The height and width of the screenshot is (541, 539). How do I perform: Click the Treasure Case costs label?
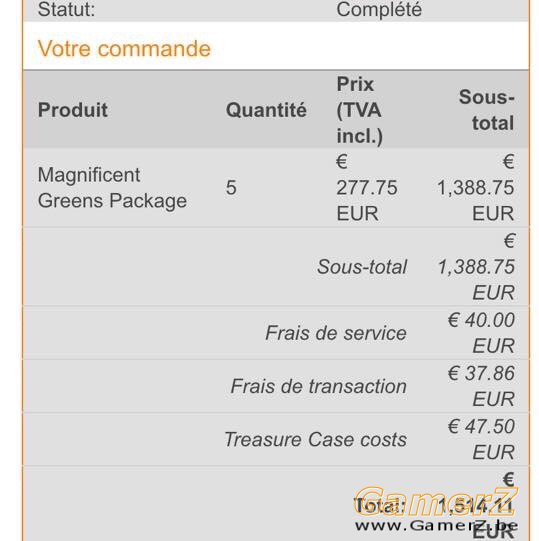[315, 439]
